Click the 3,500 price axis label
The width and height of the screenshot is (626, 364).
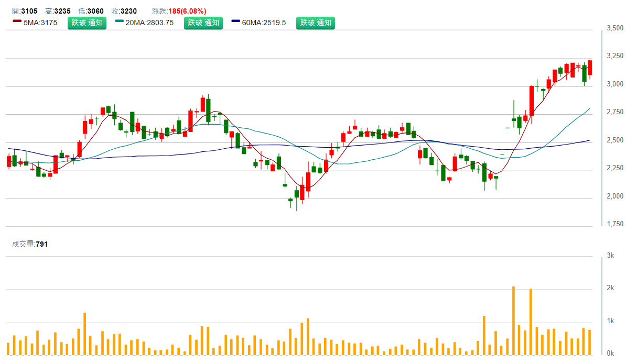(x=614, y=28)
